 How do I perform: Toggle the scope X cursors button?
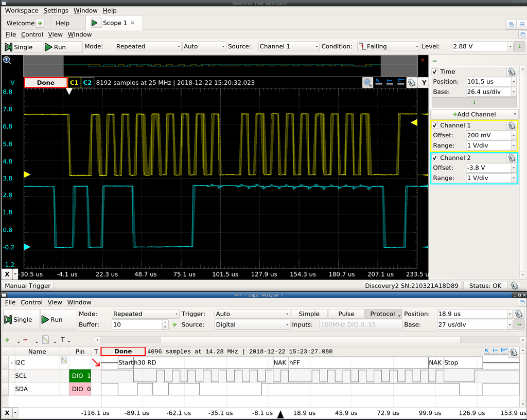tap(7, 274)
